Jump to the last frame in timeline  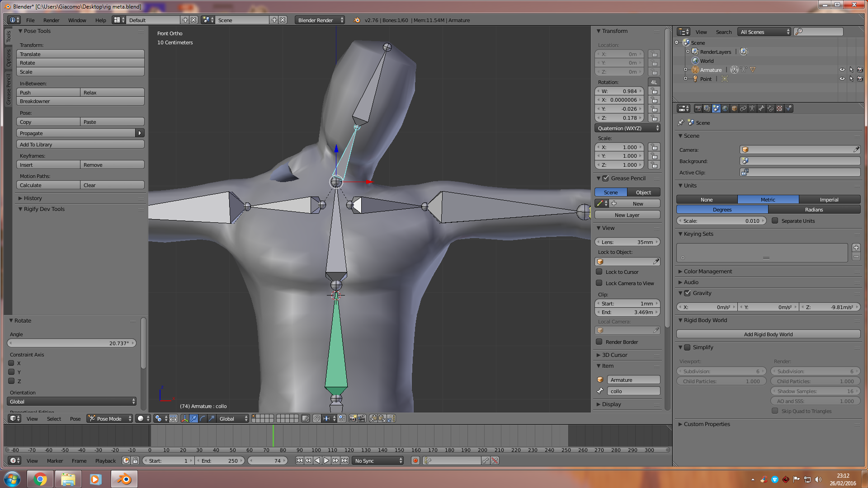click(x=344, y=460)
